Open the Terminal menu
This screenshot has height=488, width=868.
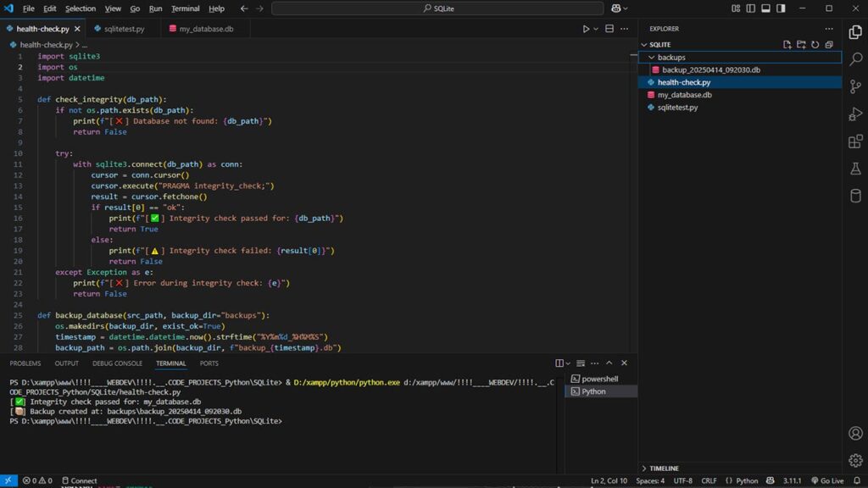pyautogui.click(x=185, y=8)
